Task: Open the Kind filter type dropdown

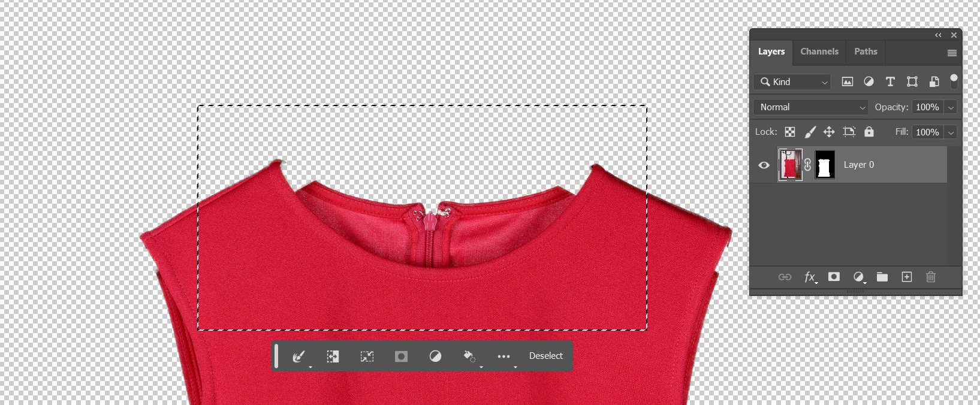Action: (x=794, y=82)
